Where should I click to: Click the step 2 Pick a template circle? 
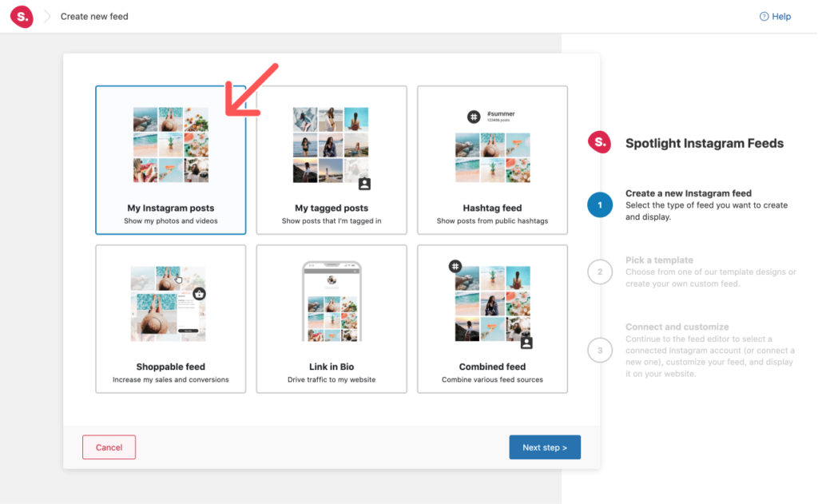coord(600,272)
